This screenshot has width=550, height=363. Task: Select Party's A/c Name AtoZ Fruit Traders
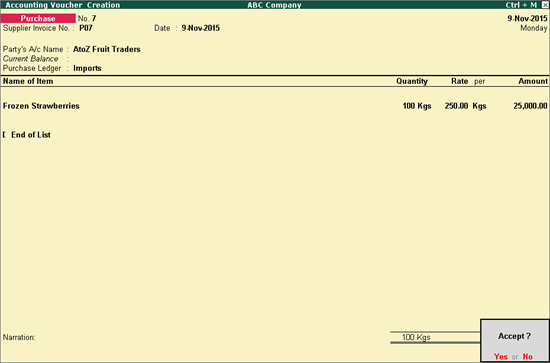click(107, 49)
